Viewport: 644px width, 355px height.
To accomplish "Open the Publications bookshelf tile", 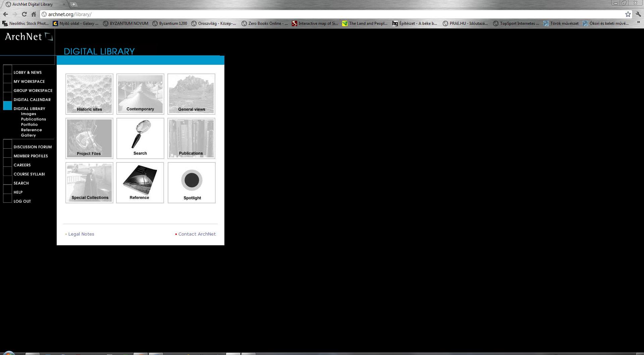I will click(x=191, y=138).
